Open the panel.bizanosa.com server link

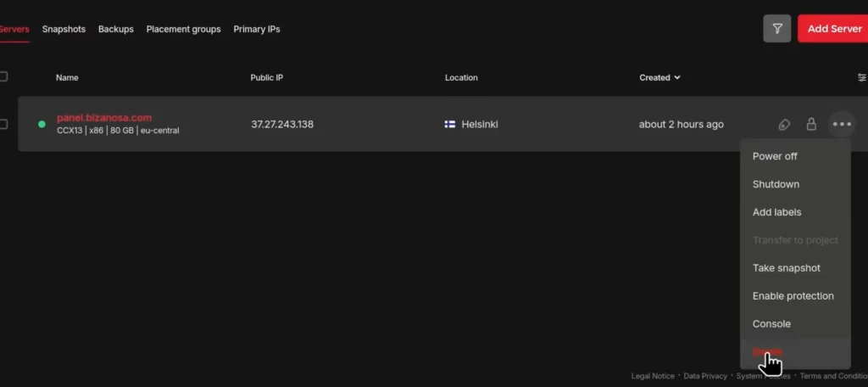(104, 117)
